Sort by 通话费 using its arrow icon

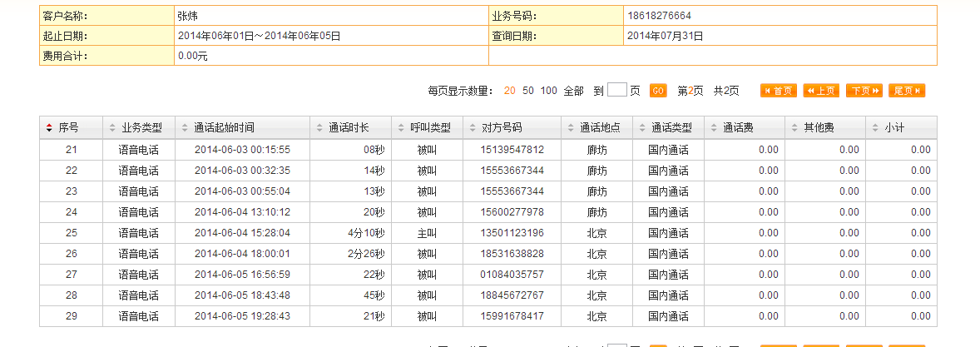click(713, 128)
